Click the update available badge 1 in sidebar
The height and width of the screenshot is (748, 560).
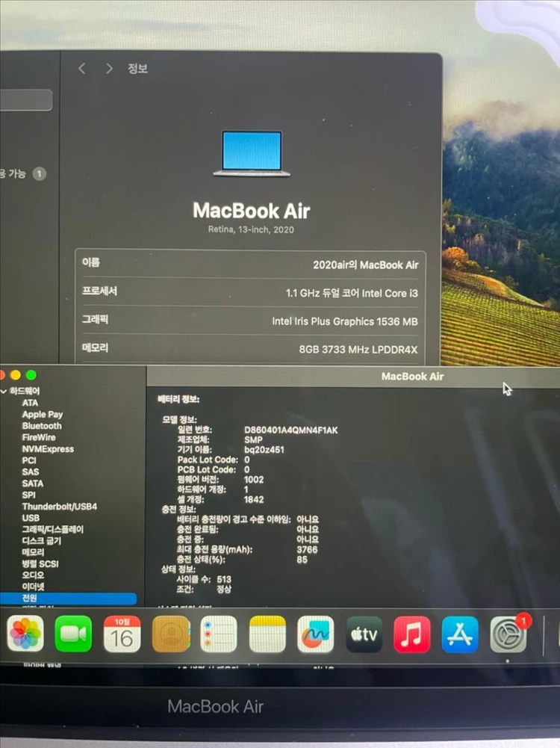[x=40, y=173]
